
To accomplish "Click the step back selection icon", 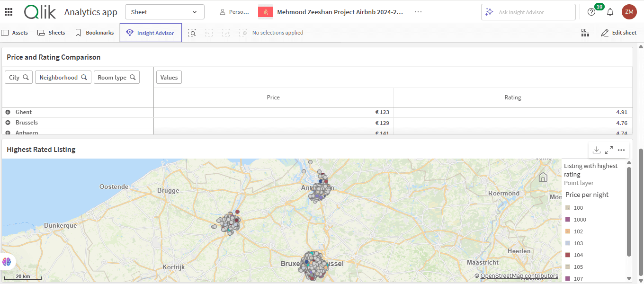I will 209,33.
